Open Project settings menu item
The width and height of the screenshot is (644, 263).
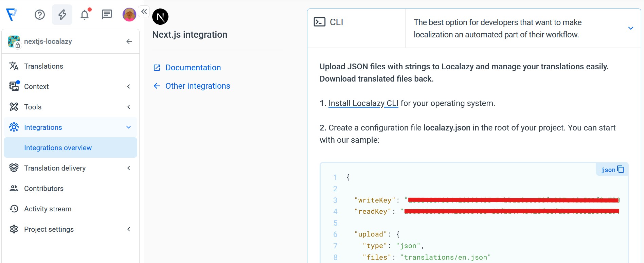(71, 229)
